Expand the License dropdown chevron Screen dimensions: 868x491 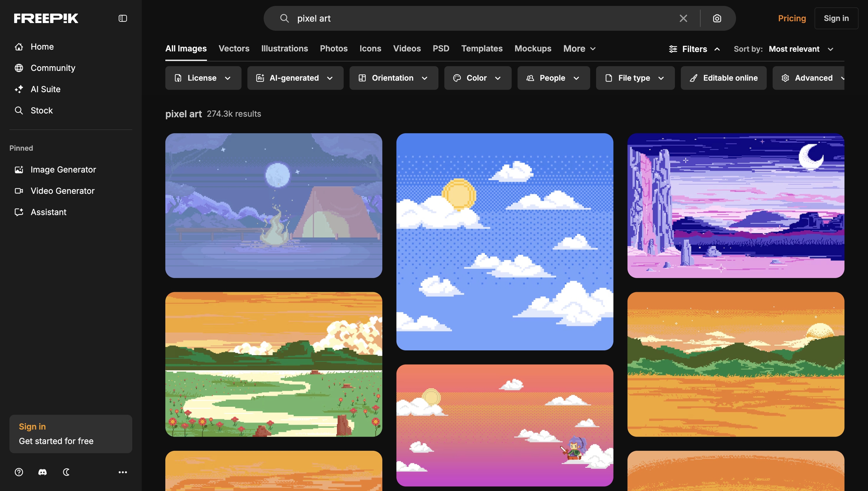(228, 78)
